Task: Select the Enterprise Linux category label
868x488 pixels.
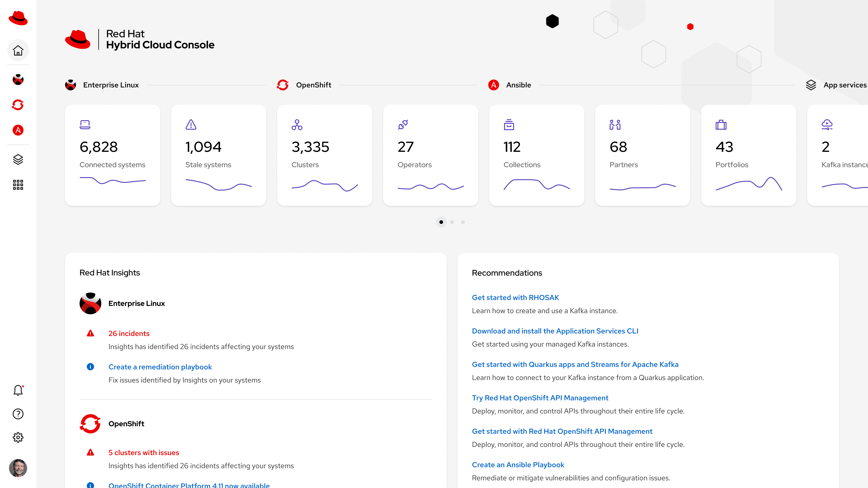Action: coord(111,85)
